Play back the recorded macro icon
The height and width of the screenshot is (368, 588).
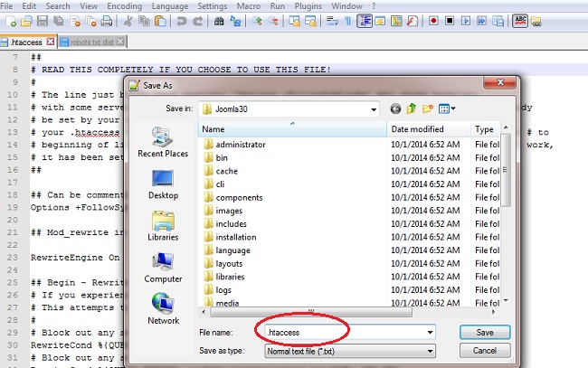pos(466,21)
